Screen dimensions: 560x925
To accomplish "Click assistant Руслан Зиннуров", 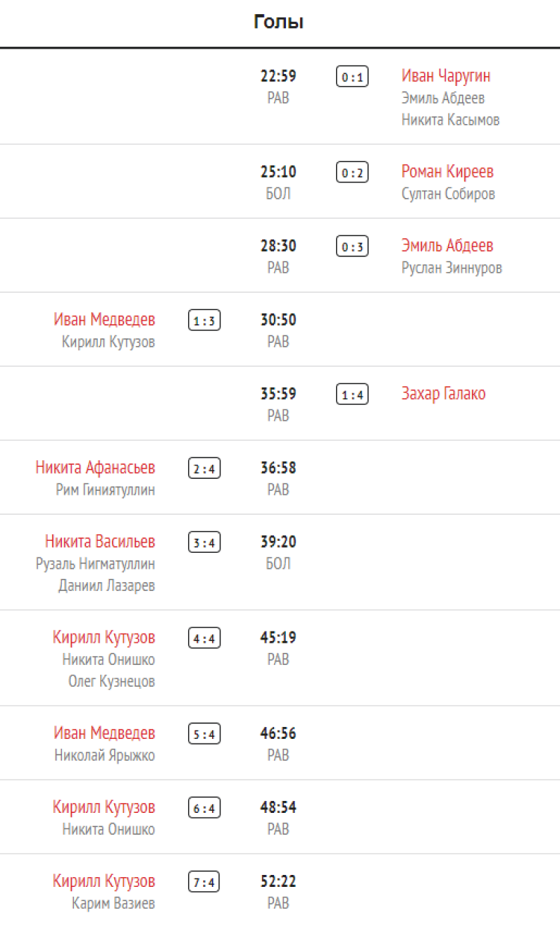I will 452,267.
